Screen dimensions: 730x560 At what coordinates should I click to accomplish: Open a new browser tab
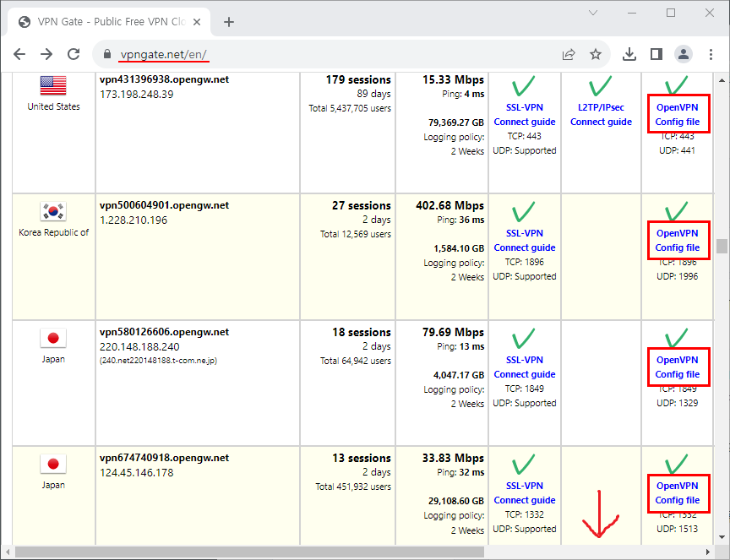[229, 22]
